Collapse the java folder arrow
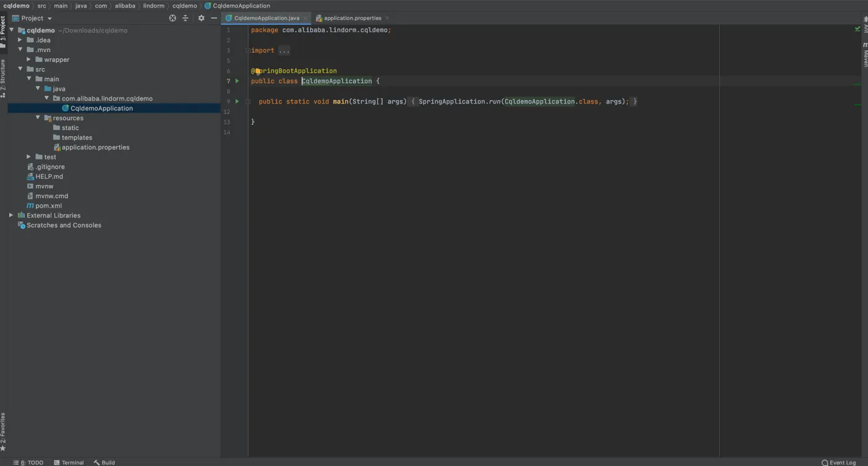This screenshot has width=868, height=466. (x=38, y=89)
